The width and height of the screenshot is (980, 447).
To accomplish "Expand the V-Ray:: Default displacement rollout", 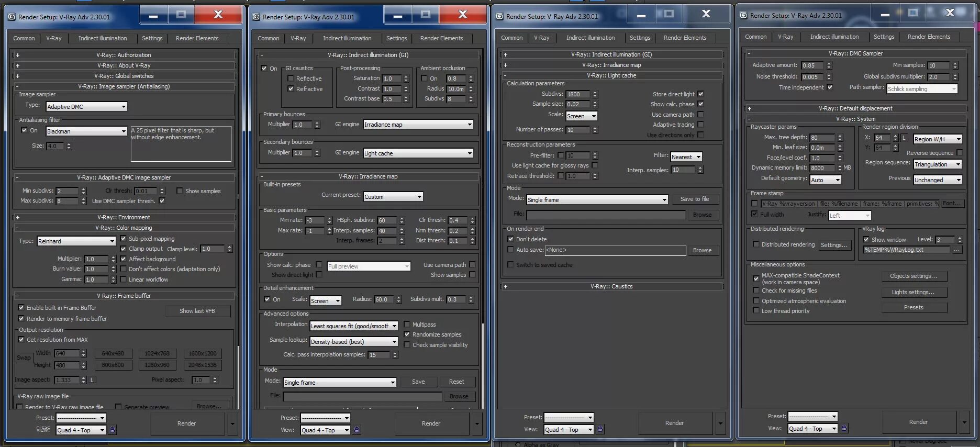I will pos(855,108).
